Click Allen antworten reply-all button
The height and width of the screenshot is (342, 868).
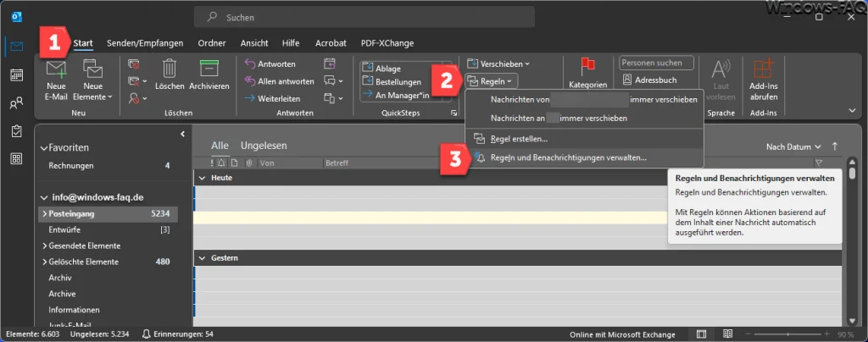point(279,81)
